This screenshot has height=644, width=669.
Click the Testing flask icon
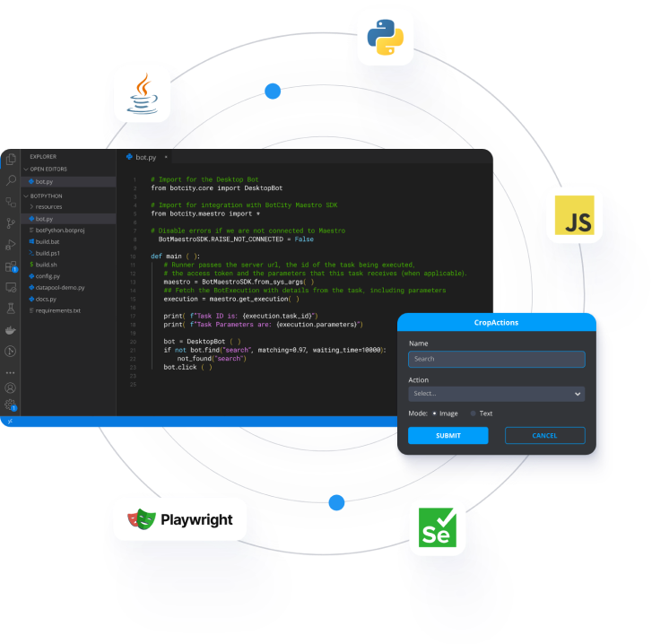[11, 308]
